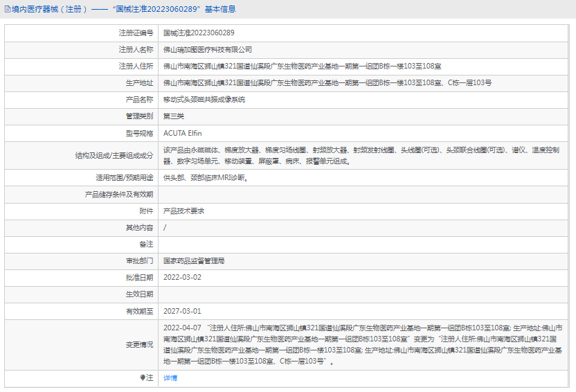576x392 pixels.
Task: Click the 适用范围/预期用途 label
Action: pos(125,178)
